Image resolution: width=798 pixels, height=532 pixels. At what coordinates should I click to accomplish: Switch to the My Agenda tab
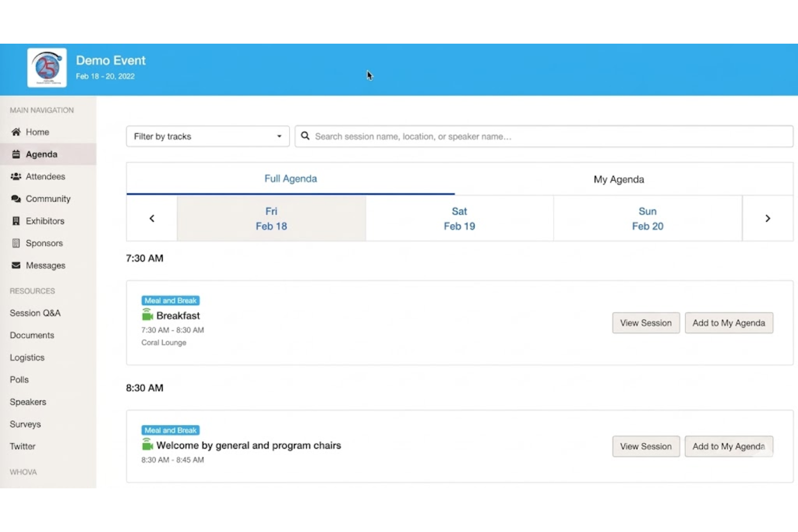pos(618,178)
